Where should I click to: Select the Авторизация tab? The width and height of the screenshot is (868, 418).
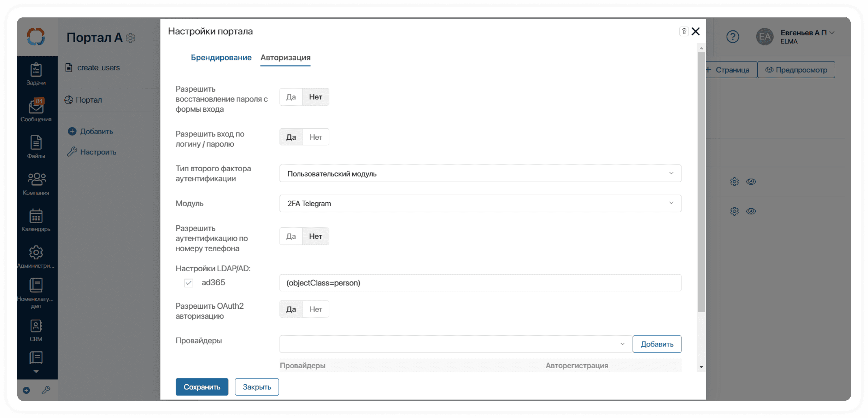click(x=285, y=58)
